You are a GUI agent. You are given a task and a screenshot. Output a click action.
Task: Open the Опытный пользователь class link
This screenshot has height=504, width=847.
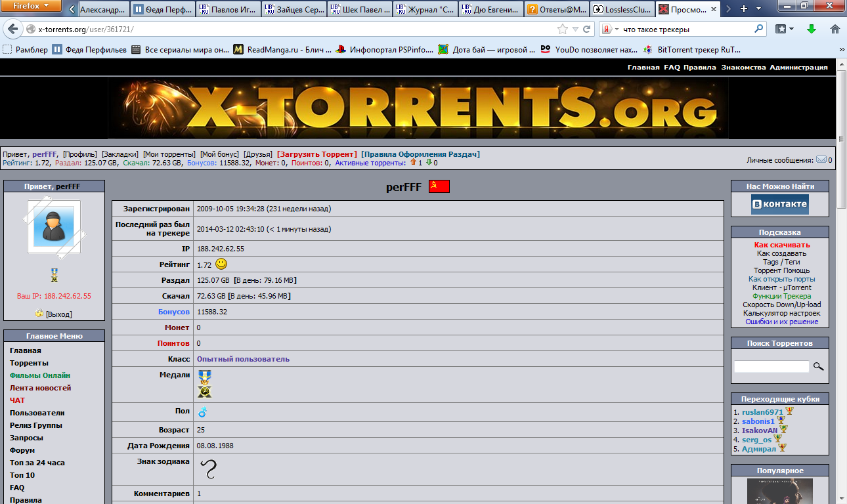coord(243,359)
